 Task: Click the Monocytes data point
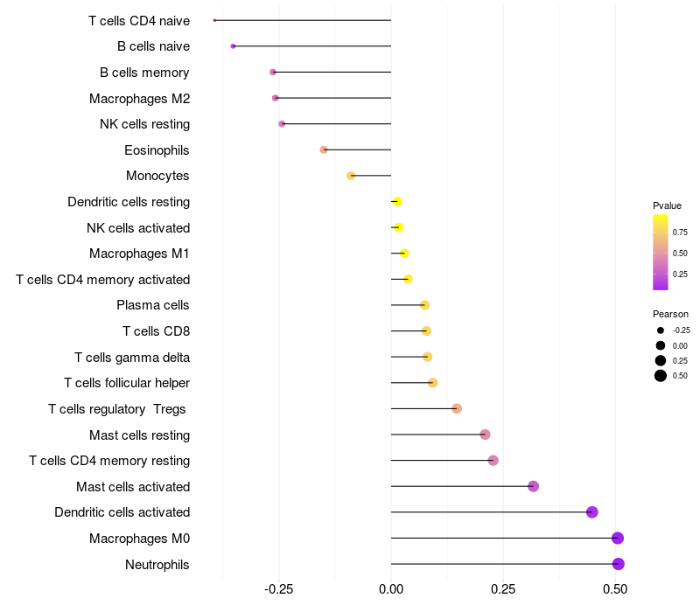click(351, 176)
